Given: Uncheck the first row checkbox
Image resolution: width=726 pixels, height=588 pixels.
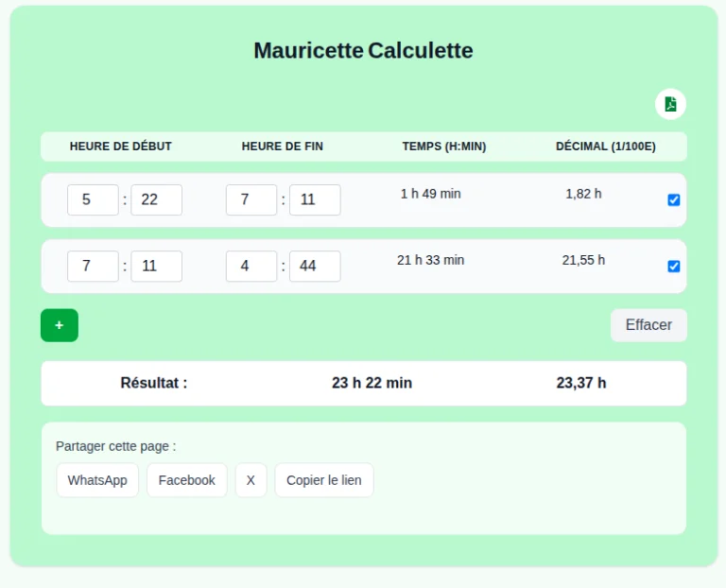Looking at the screenshot, I should tap(674, 200).
